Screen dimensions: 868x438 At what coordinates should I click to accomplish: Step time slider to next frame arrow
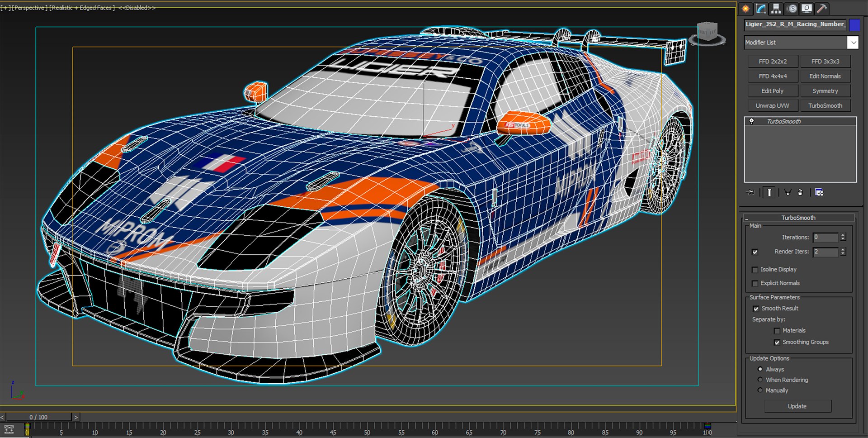pyautogui.click(x=76, y=417)
